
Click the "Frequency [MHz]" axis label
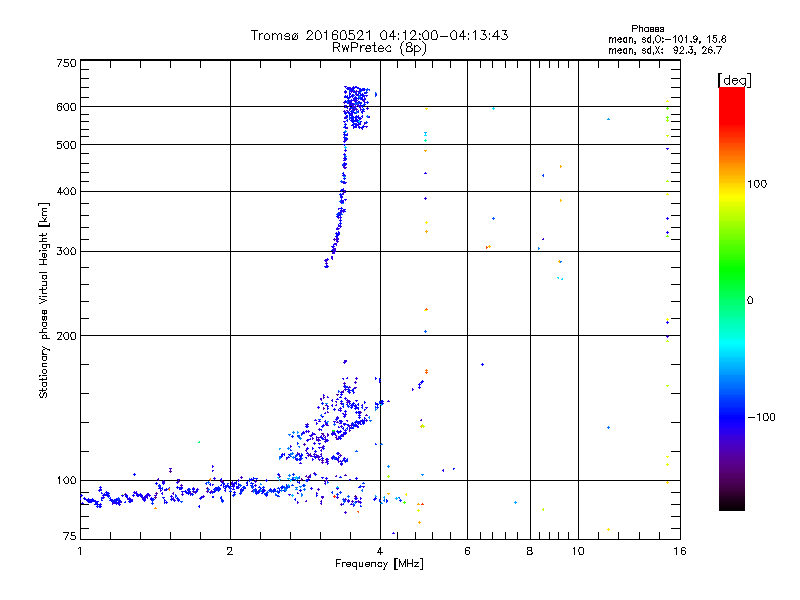(379, 564)
